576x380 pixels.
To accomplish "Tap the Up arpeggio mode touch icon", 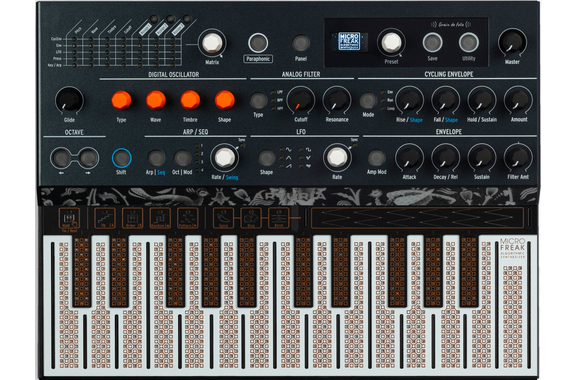I will [105, 218].
